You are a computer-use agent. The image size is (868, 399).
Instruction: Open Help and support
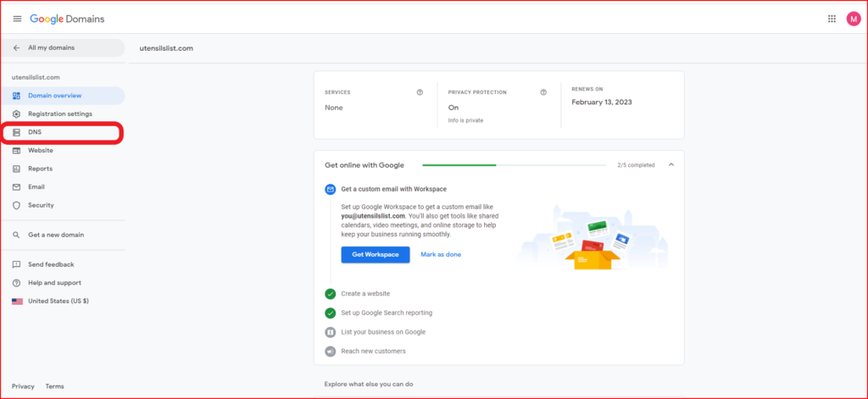tap(63, 283)
